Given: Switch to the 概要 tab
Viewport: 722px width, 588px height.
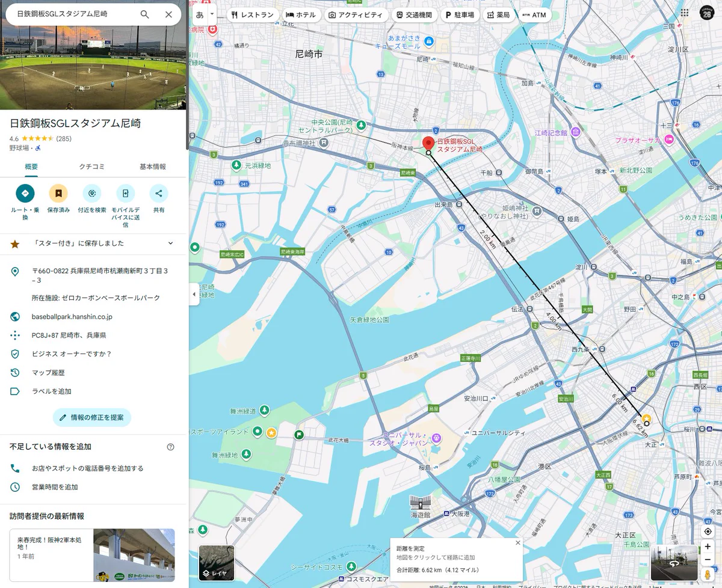Looking at the screenshot, I should tap(31, 167).
